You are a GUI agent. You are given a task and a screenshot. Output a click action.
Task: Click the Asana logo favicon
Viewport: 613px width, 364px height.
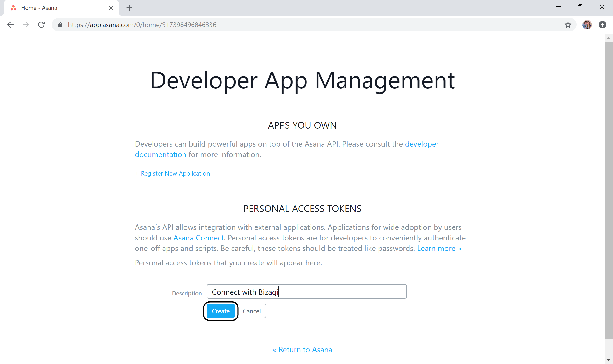(x=13, y=8)
